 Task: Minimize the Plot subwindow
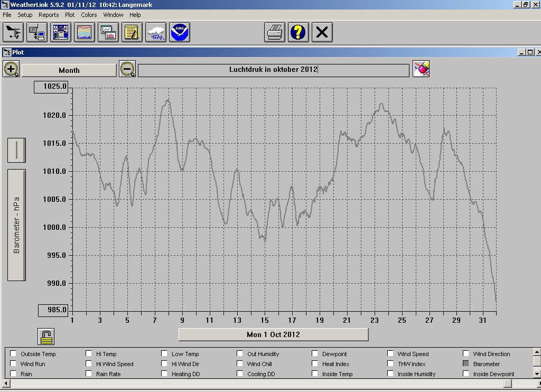(521, 52)
